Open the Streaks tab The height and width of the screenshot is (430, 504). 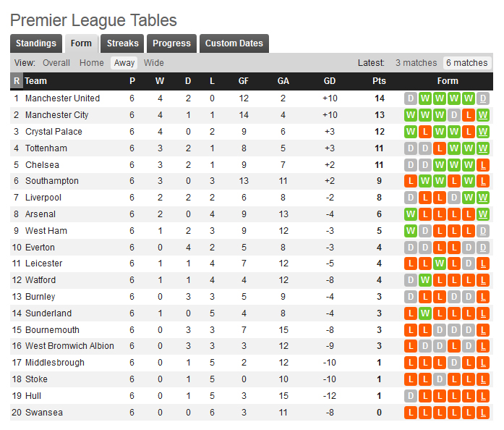[123, 43]
